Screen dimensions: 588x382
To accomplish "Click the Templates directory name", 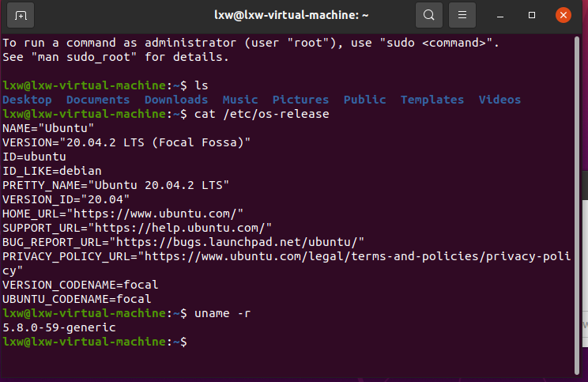I will point(432,100).
